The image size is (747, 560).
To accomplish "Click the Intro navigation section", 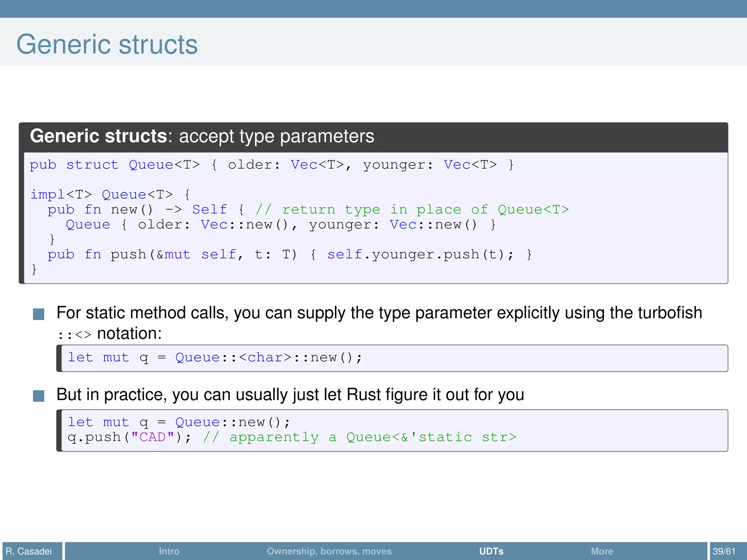I will pyautogui.click(x=169, y=551).
